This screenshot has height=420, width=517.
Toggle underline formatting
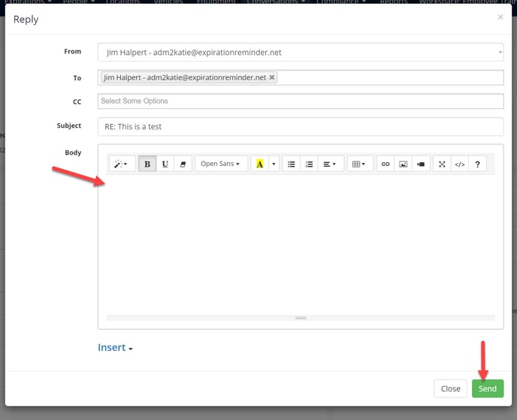click(x=165, y=164)
